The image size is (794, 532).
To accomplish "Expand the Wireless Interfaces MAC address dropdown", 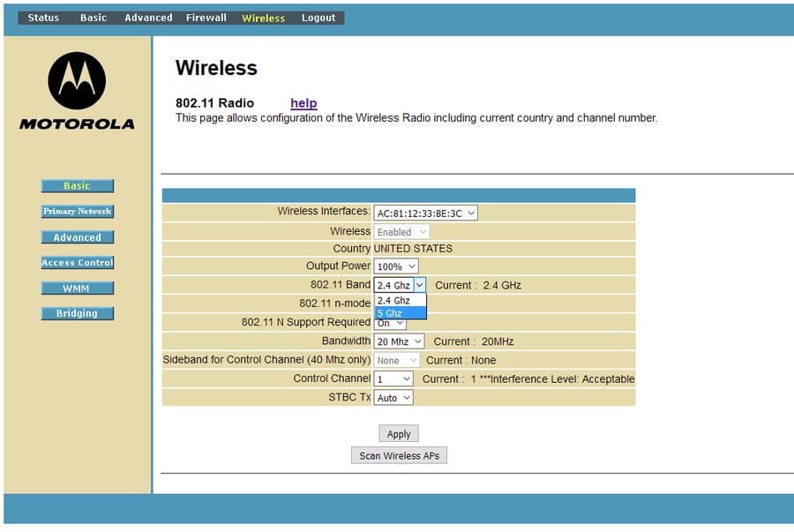I will pyautogui.click(x=425, y=213).
